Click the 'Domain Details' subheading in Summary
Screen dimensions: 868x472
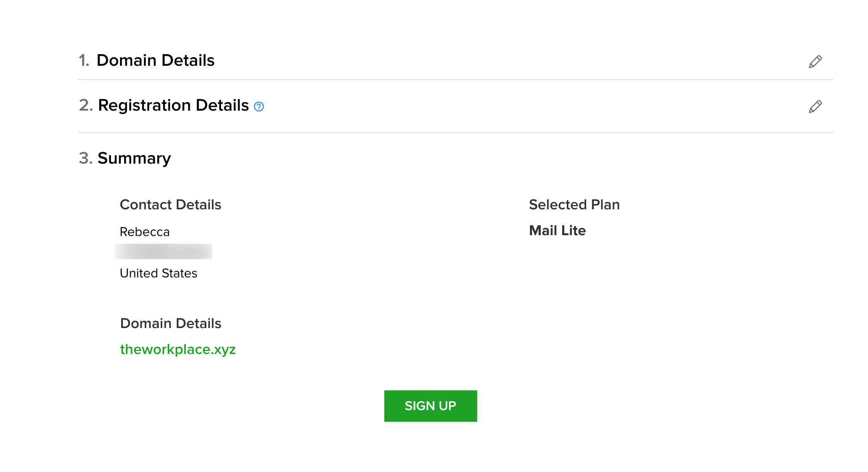point(170,323)
